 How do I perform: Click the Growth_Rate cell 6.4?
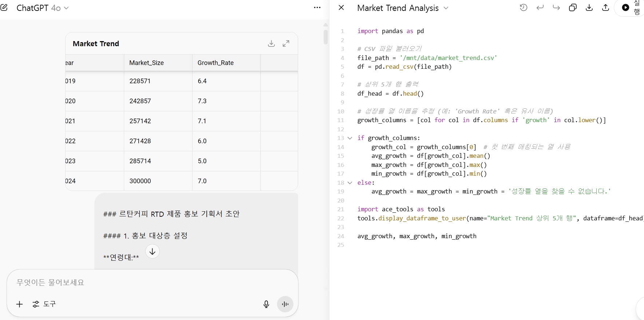click(226, 81)
